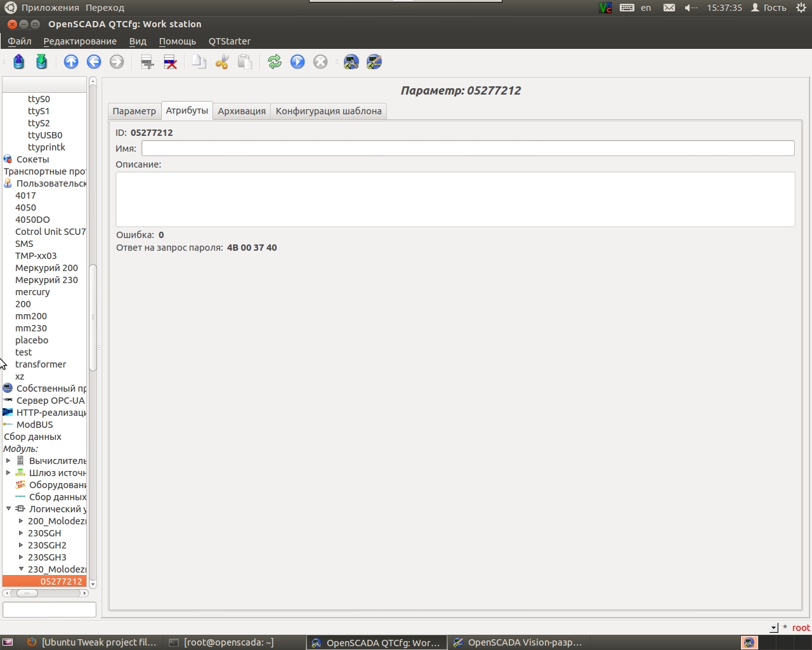
Task: Click the scissors cut icon
Action: point(222,62)
